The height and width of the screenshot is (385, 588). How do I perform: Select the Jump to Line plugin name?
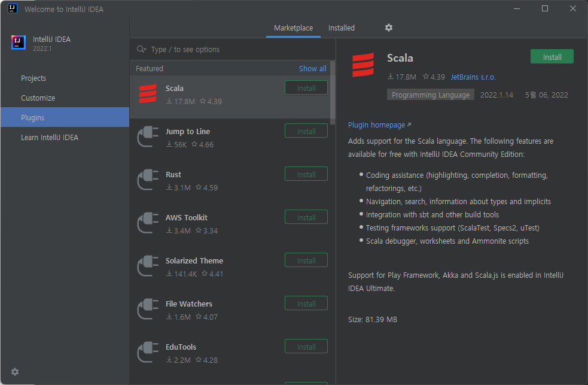pos(187,131)
